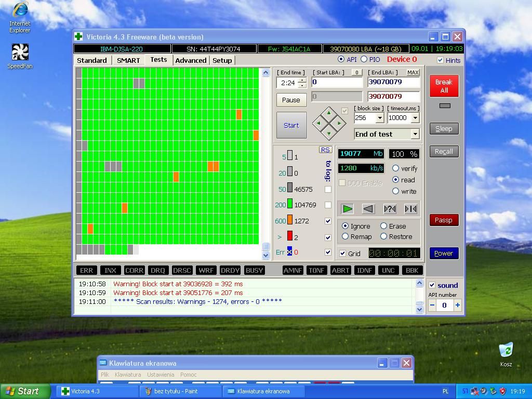Open the Ustawienia menu in Klawiatura ekranowa

[161, 374]
